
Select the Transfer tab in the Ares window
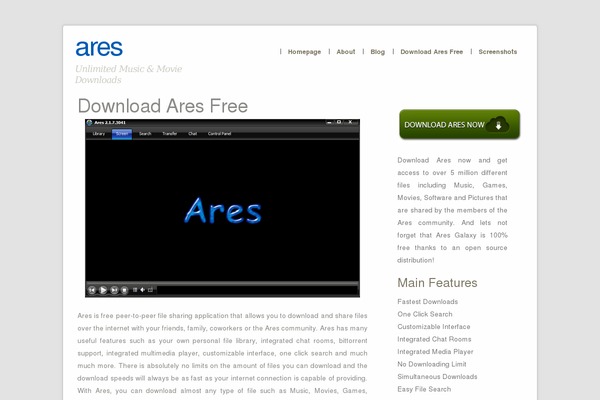[x=169, y=134]
